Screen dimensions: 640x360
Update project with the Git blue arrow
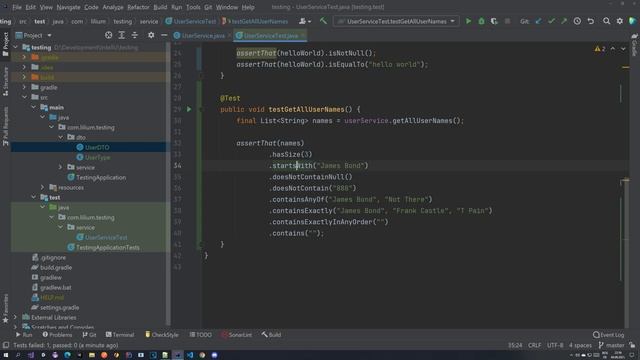point(538,21)
